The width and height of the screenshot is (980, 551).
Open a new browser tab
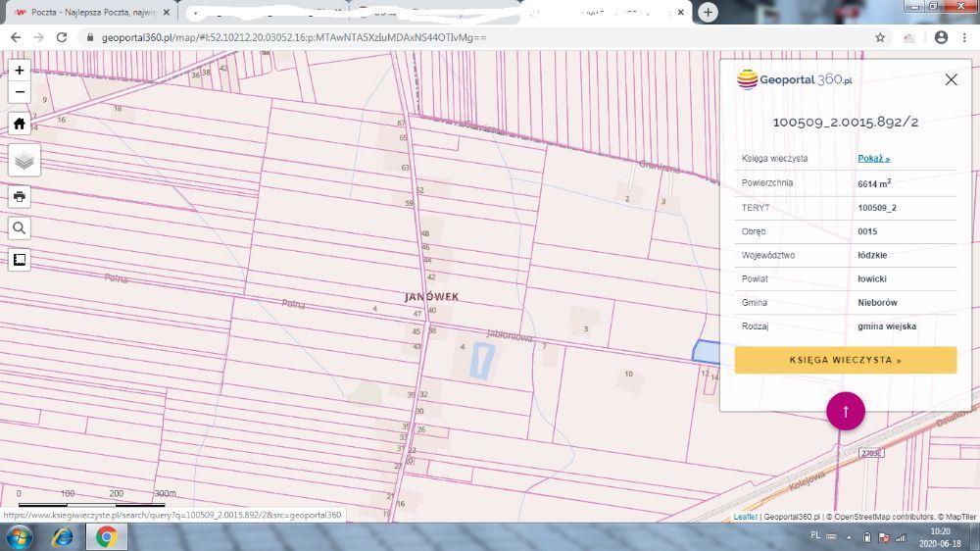click(708, 12)
